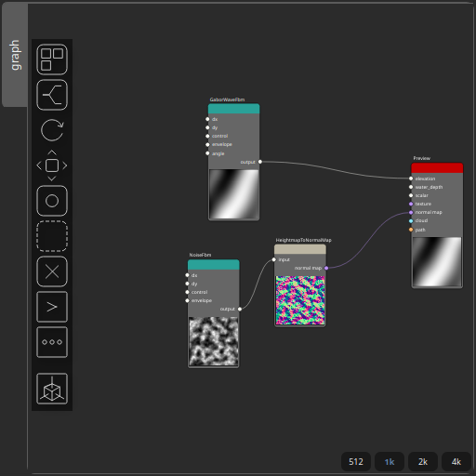
Task: Select the HeightmapToNormalMap node header
Action: (x=300, y=249)
